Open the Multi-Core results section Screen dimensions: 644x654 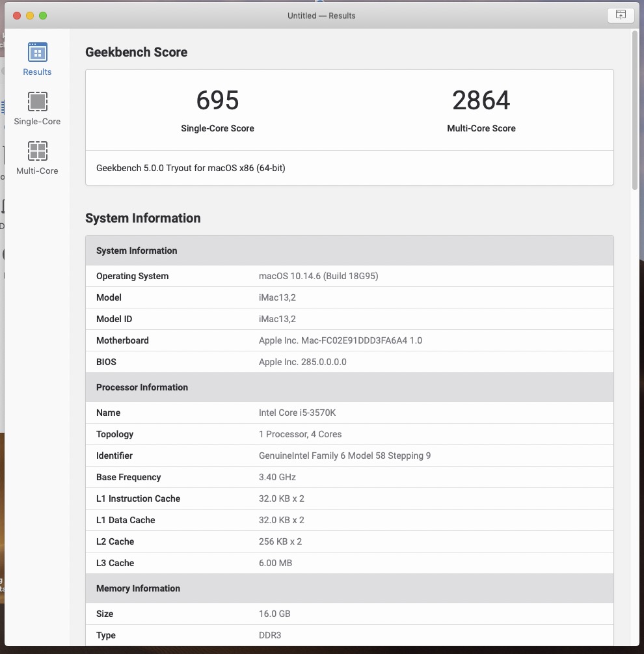pos(37,158)
